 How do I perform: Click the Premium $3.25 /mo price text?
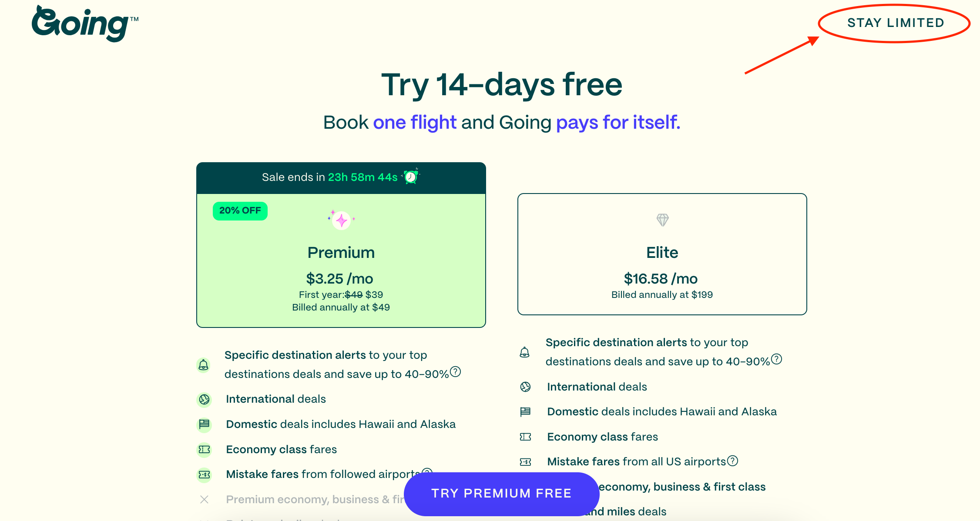click(x=340, y=278)
